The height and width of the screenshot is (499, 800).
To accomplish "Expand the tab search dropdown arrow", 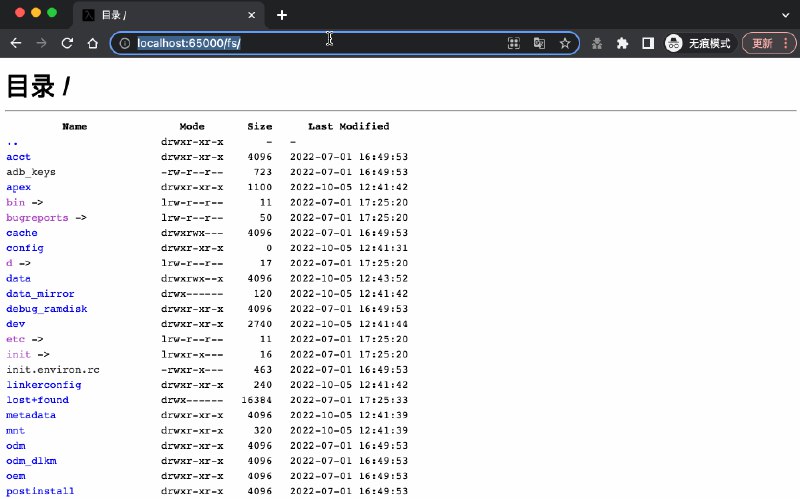I will tap(786, 15).
